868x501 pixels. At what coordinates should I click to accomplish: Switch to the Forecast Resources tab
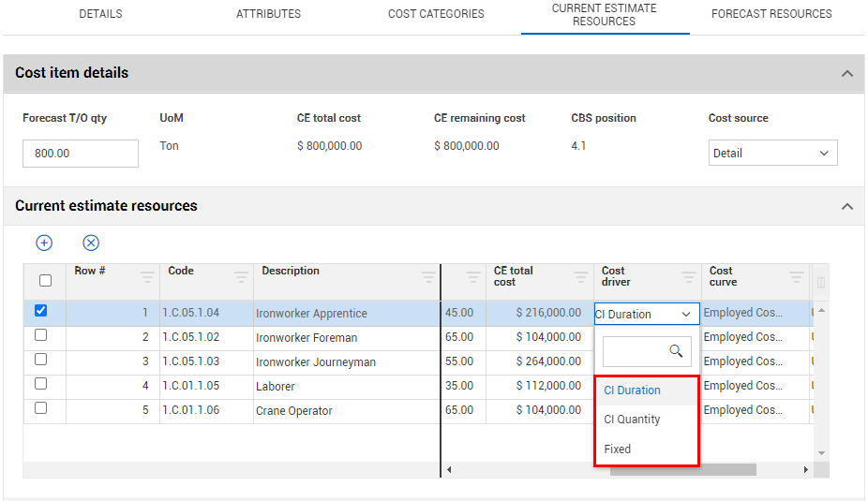point(771,14)
